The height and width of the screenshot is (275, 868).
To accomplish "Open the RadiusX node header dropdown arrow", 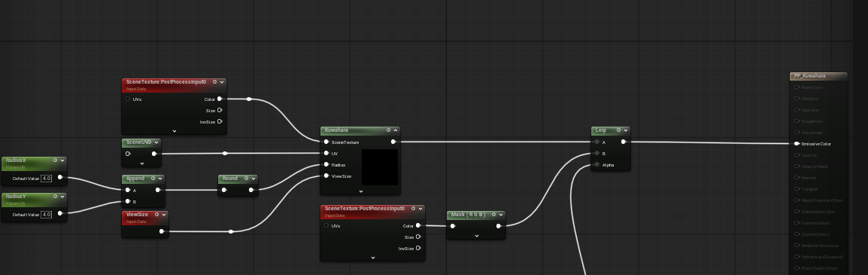I will pyautogui.click(x=62, y=160).
